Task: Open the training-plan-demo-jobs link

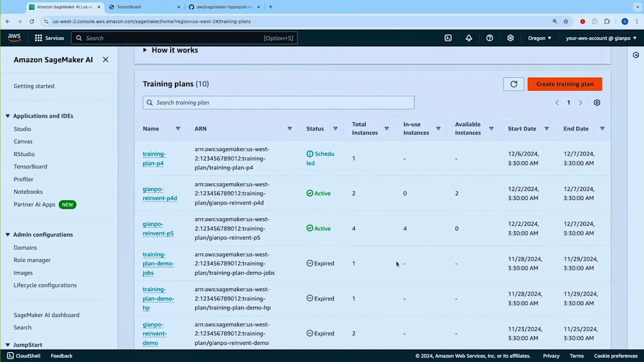Action: coord(158,264)
